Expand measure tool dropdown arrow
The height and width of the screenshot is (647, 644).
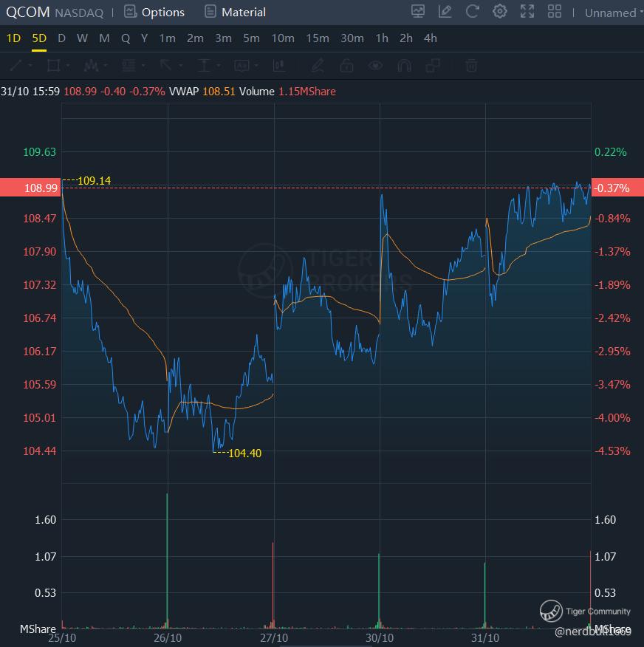tap(219, 65)
